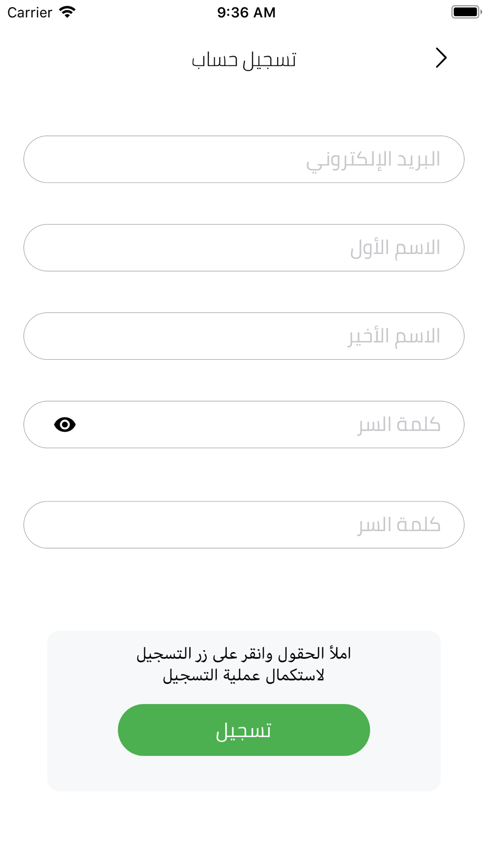Select the الاسم الأخير last name field
This screenshot has height=868, width=488.
pos(244,336)
